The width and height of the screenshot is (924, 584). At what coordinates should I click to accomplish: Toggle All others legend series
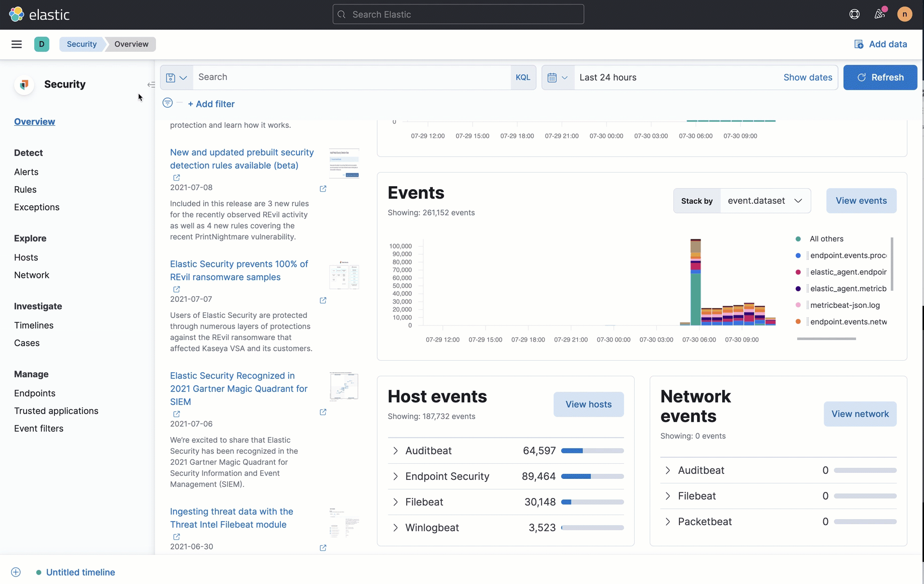coord(826,239)
